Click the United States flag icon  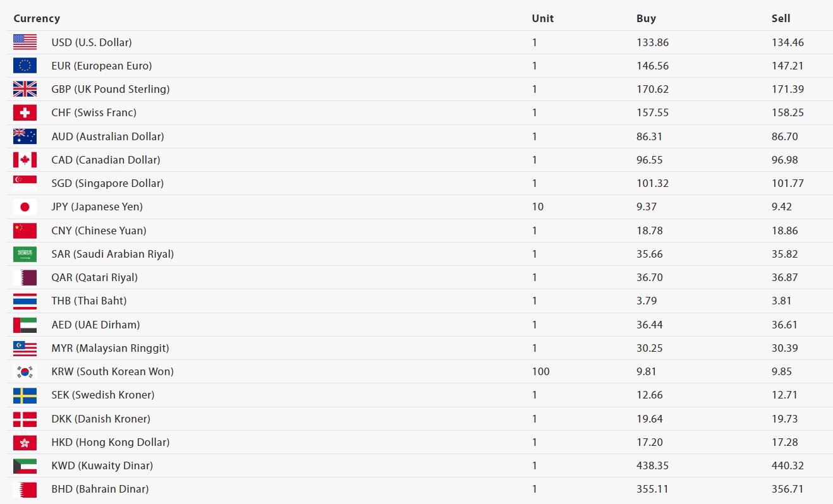point(25,42)
